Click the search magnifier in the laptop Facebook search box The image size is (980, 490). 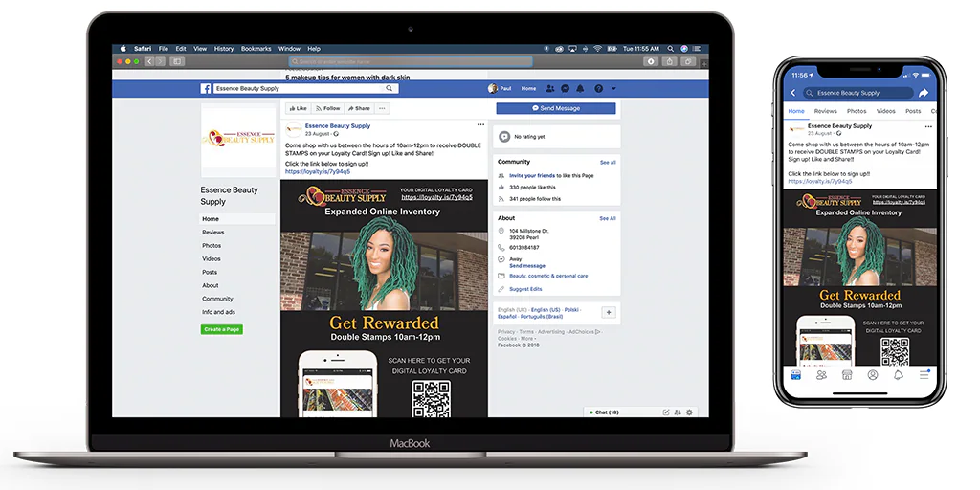389,89
